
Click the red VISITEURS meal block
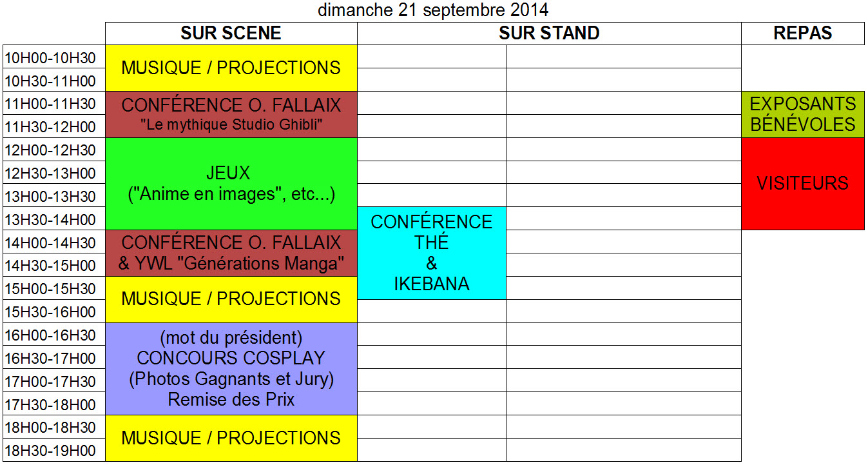coord(802,183)
